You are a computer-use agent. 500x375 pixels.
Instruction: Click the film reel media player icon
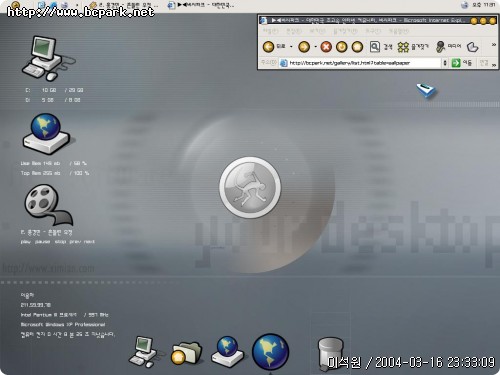48,205
